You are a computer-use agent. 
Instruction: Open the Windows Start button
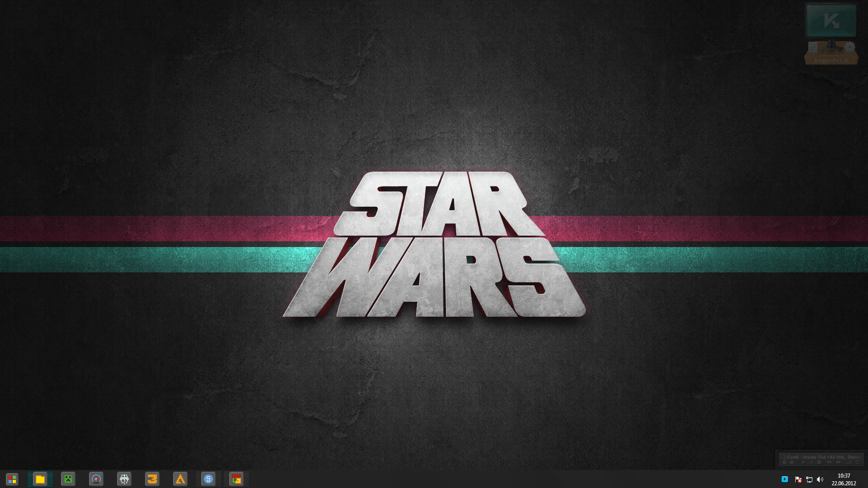(x=12, y=479)
